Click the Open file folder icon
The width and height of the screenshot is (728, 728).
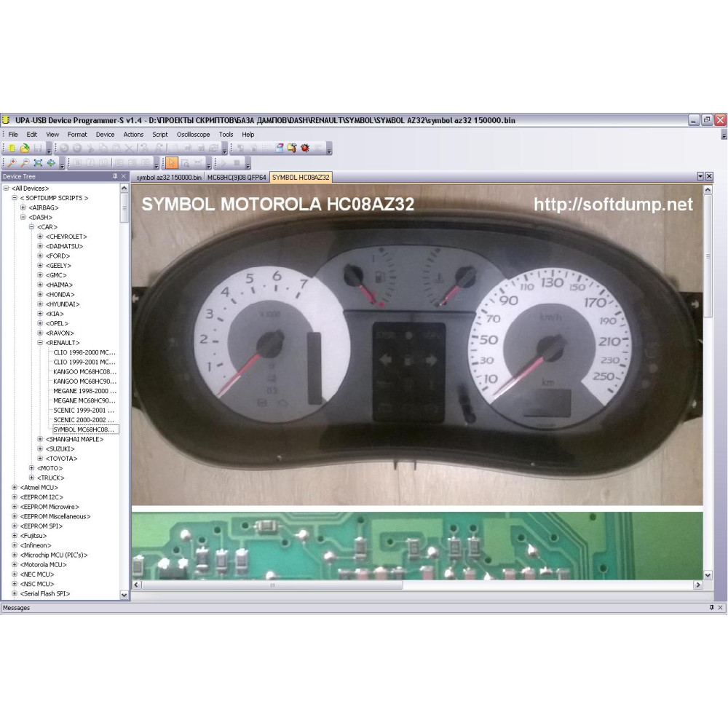click(25, 148)
